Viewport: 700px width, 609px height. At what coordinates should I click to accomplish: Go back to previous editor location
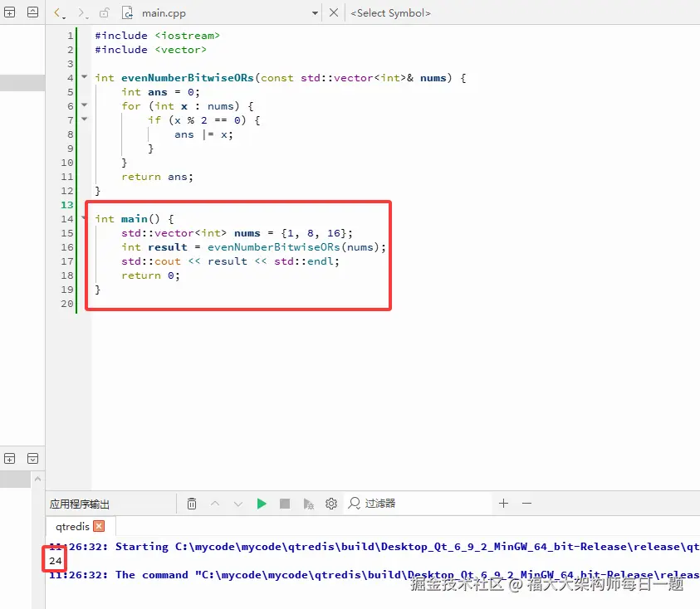59,13
